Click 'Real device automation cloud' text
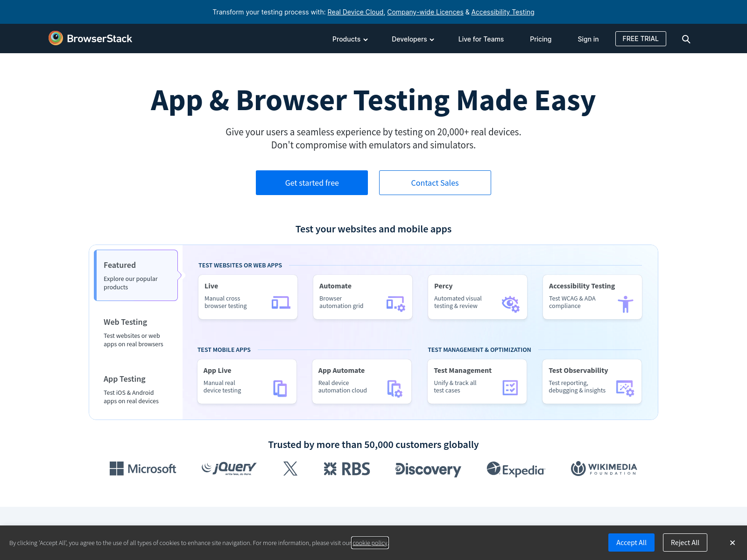Screen dimensions: 747x560 pos(342,387)
